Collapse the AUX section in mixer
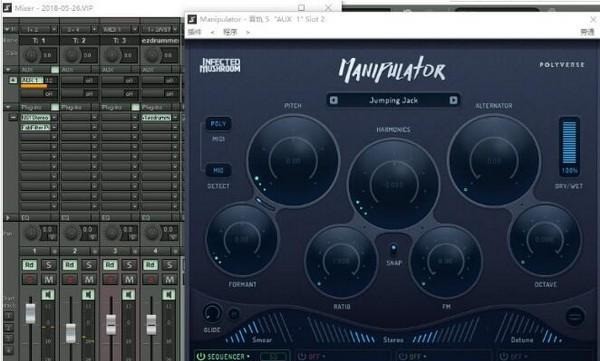The image size is (600, 361). 8,70
